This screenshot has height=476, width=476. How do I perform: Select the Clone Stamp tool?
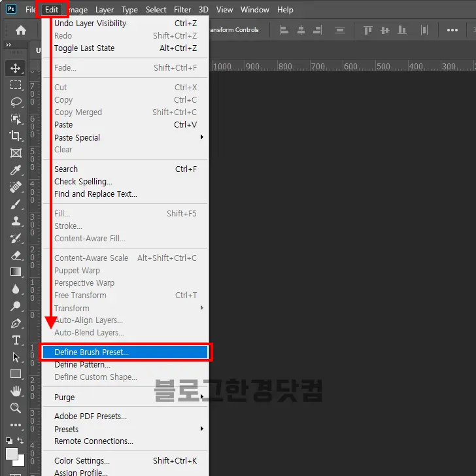(16, 221)
